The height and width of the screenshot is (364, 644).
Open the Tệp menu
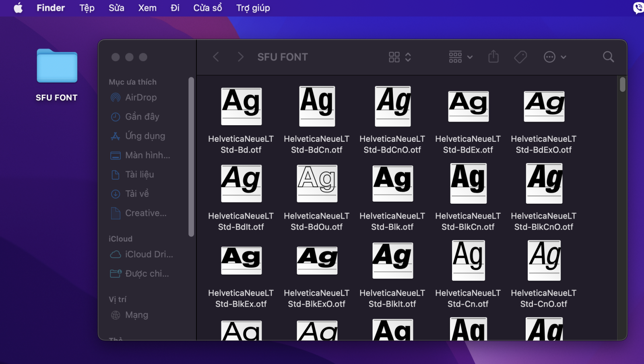pos(87,8)
